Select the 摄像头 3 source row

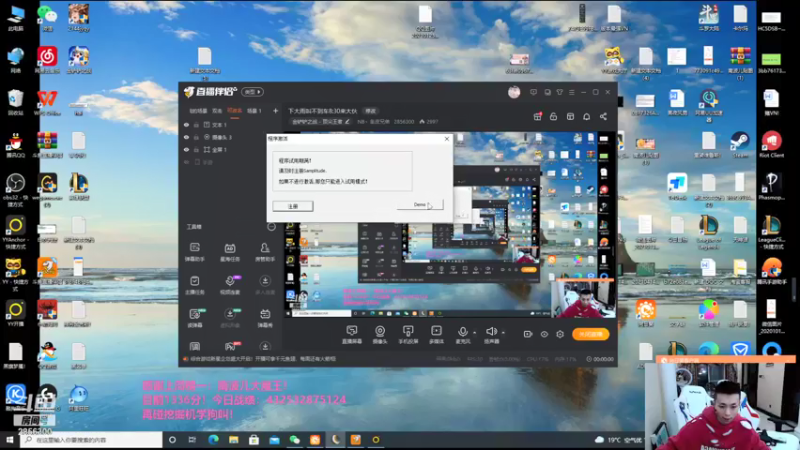[231, 137]
